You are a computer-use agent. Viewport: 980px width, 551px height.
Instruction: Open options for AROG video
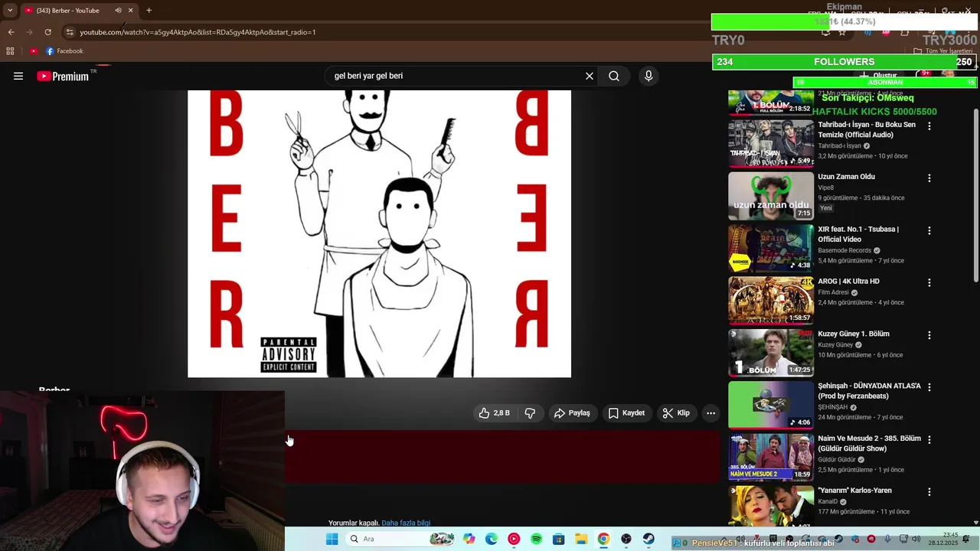click(x=929, y=282)
